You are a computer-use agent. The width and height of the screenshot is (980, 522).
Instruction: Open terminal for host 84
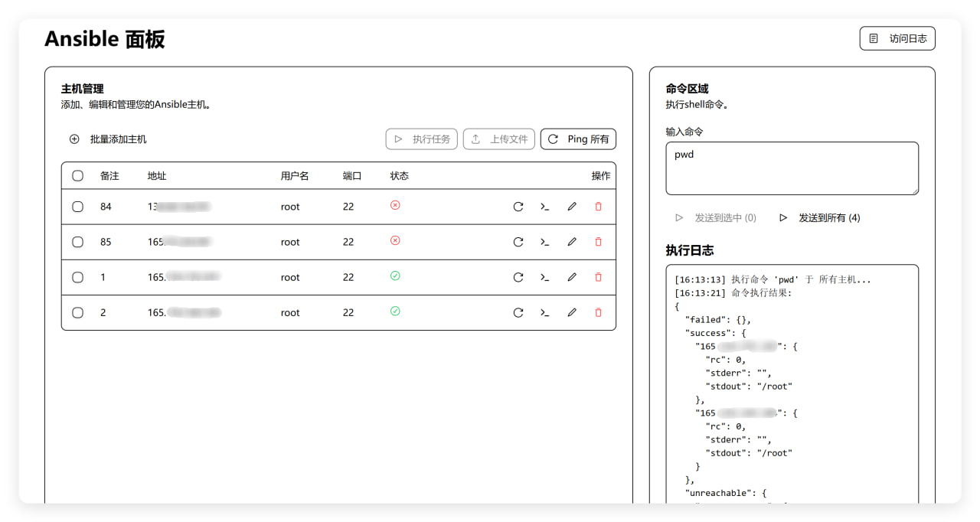(x=545, y=207)
